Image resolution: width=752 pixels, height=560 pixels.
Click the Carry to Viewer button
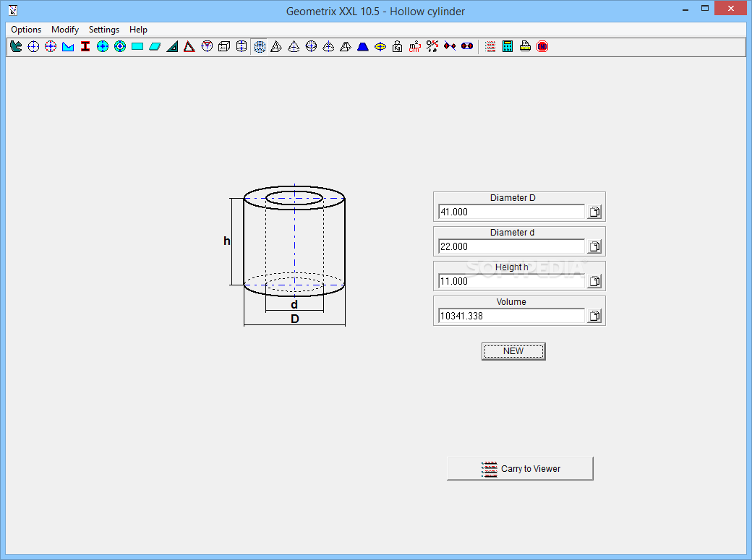(520, 468)
